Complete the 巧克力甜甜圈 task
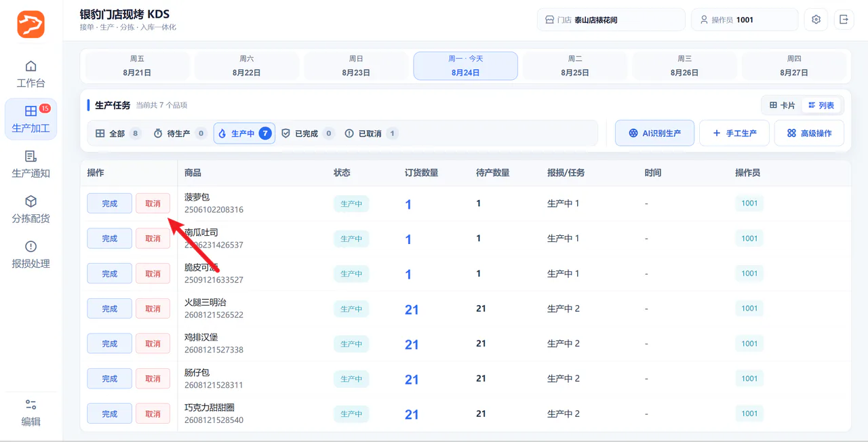Viewport: 868px width, 442px height. point(109,414)
